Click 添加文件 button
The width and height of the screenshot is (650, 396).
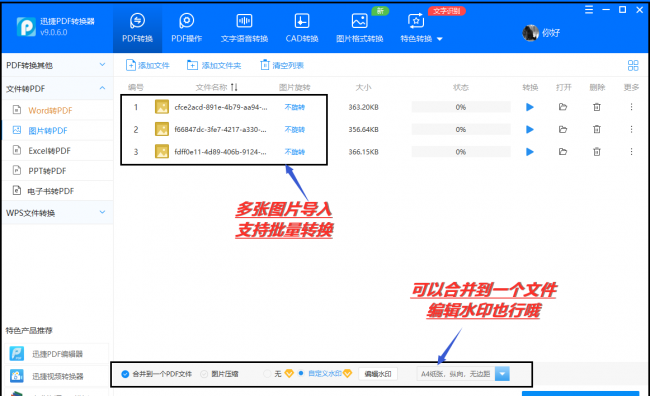coord(148,66)
